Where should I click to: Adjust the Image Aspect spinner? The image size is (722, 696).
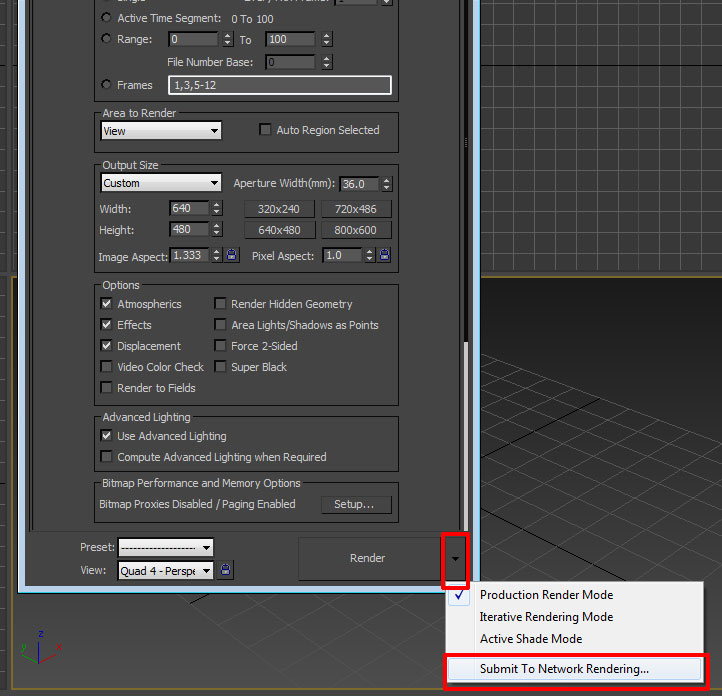pyautogui.click(x=217, y=255)
